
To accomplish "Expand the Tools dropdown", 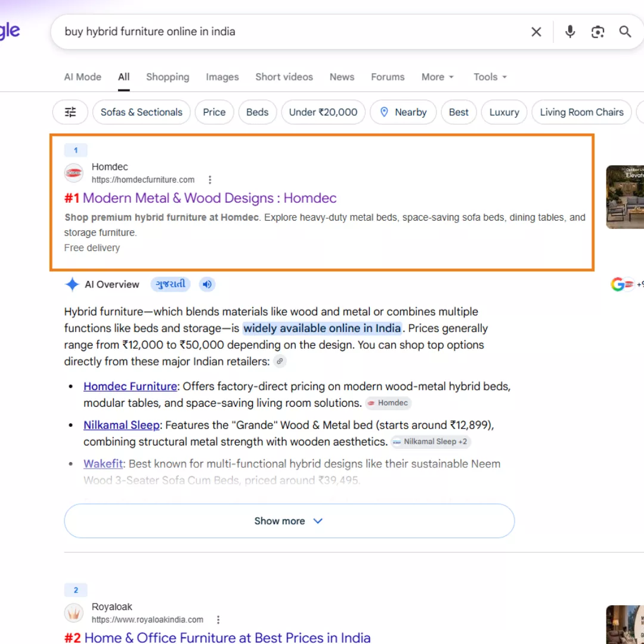I will (490, 77).
